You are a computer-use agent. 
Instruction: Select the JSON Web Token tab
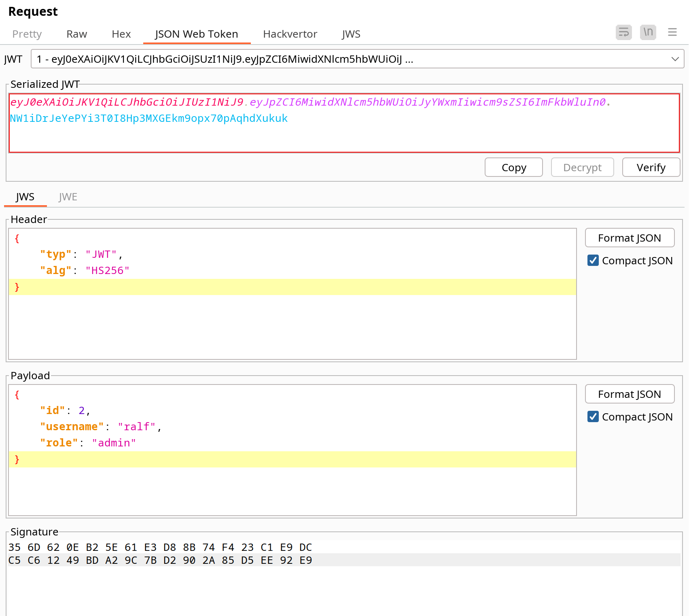click(197, 34)
